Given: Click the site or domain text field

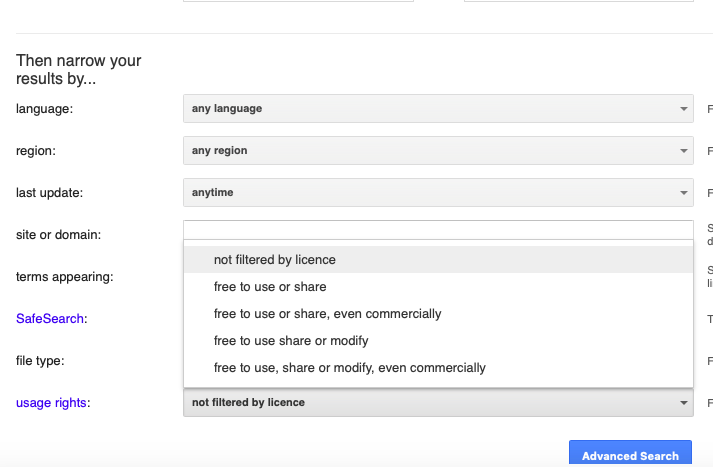Looking at the screenshot, I should (437, 229).
